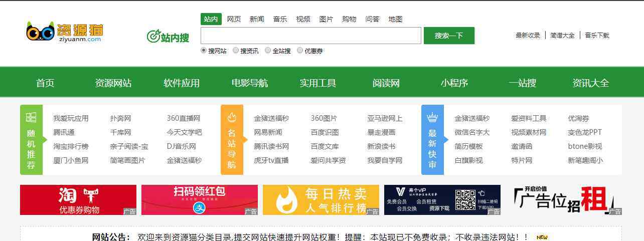Open the 广告位招租 ad banner

[x=564, y=200]
